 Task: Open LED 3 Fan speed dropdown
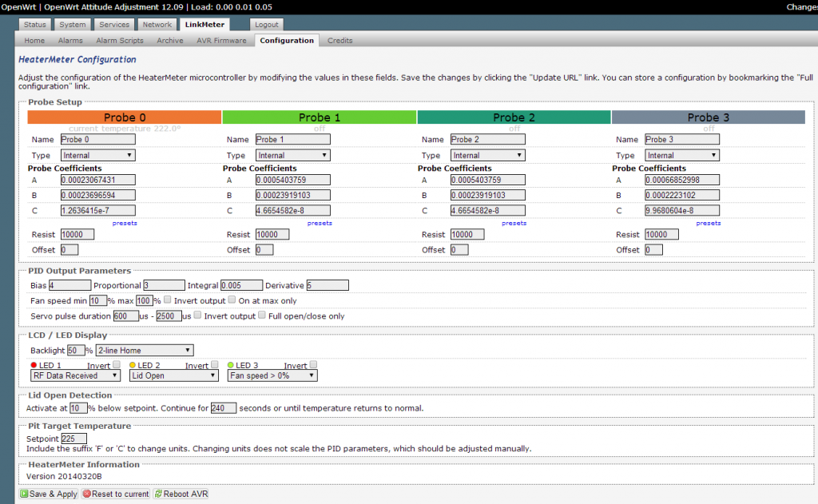(x=272, y=375)
